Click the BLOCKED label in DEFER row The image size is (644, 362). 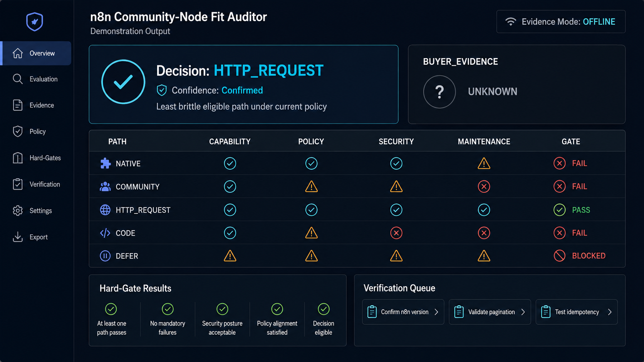click(589, 256)
